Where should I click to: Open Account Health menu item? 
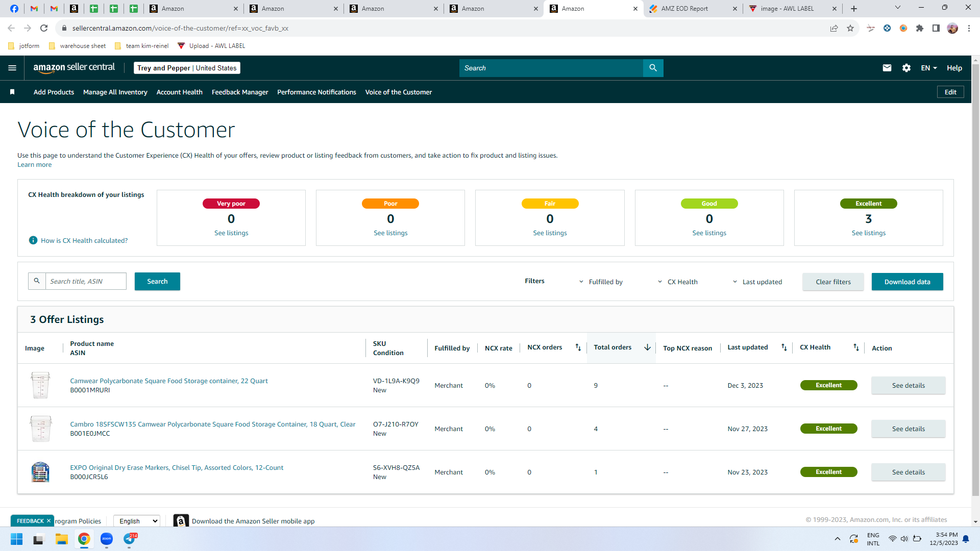point(180,92)
